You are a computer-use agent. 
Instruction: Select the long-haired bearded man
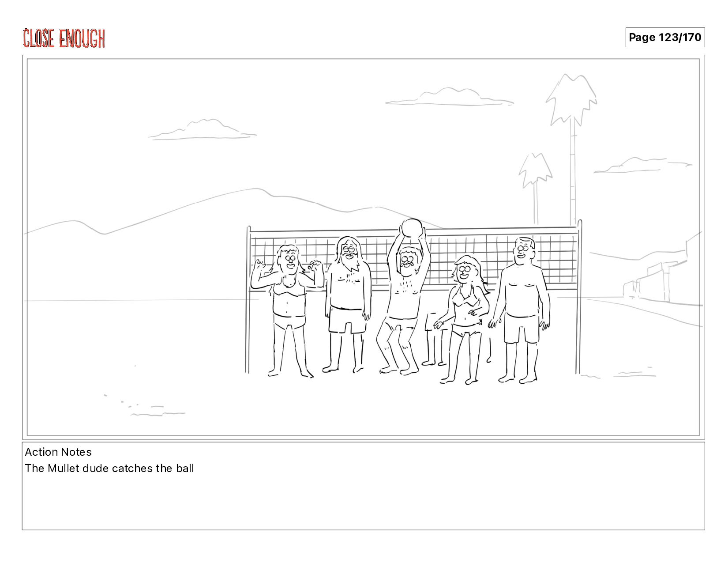pos(347,305)
